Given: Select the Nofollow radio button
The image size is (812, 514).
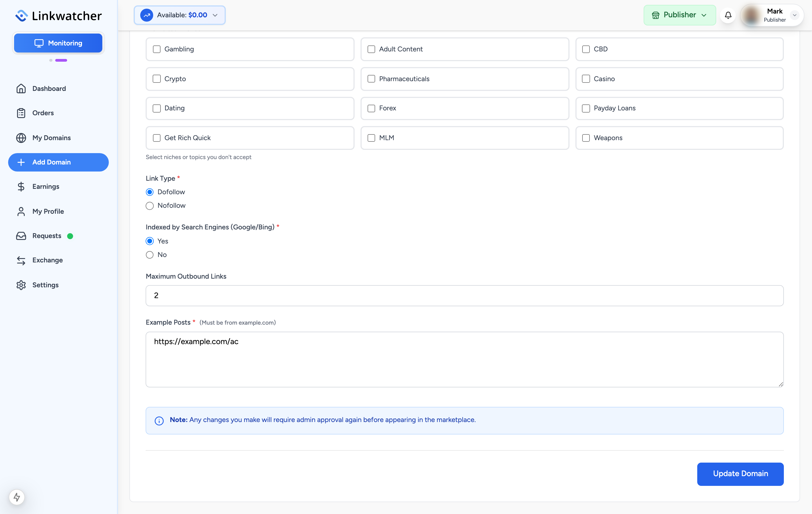Looking at the screenshot, I should [x=150, y=206].
